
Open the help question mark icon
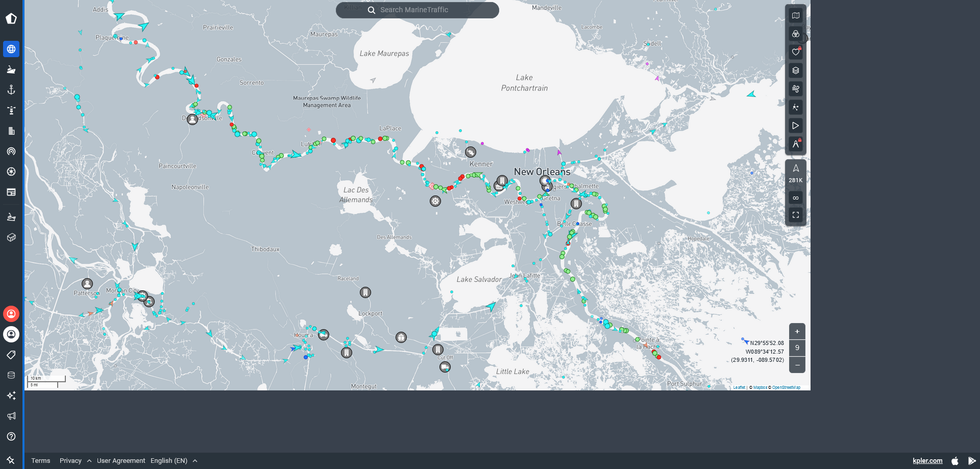point(11,436)
